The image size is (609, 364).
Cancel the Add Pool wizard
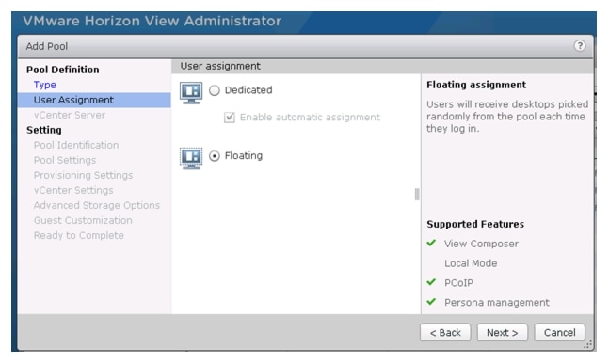[559, 333]
